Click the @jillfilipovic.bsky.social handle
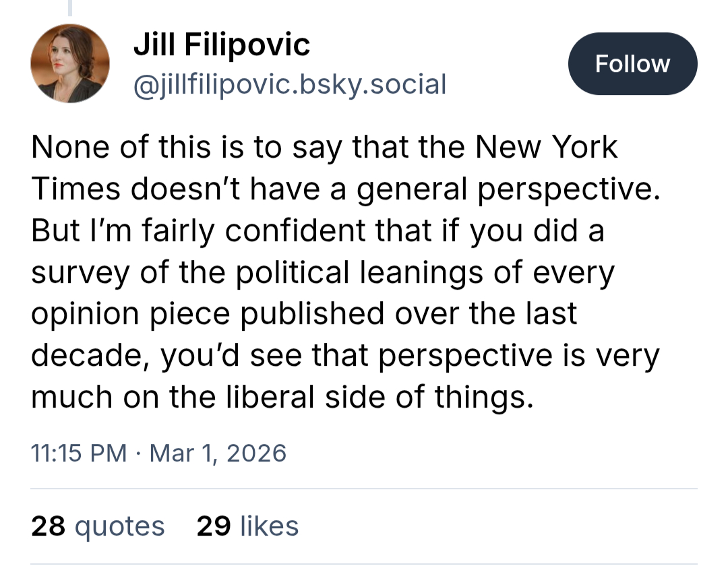Viewport: 728px width, 568px height. point(290,85)
